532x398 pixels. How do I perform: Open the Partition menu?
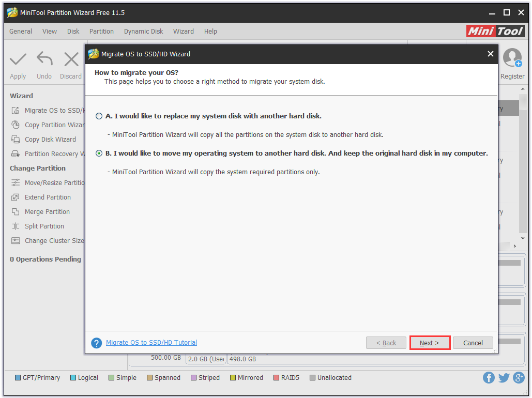coord(101,31)
